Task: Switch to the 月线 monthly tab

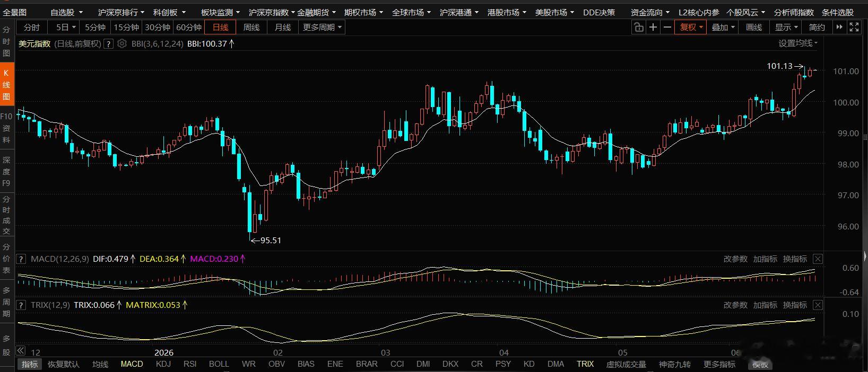Action: [x=283, y=27]
